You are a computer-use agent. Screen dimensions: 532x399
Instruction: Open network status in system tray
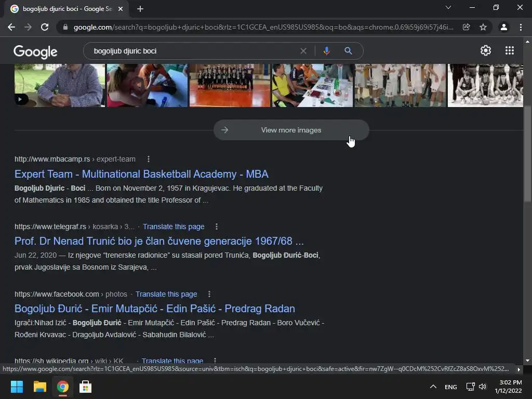tap(470, 387)
